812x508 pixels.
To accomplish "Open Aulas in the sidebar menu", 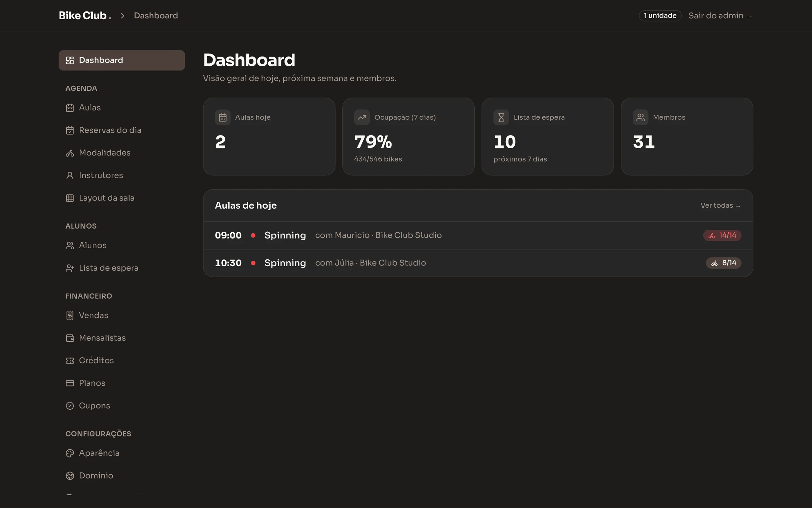I will coord(122,108).
